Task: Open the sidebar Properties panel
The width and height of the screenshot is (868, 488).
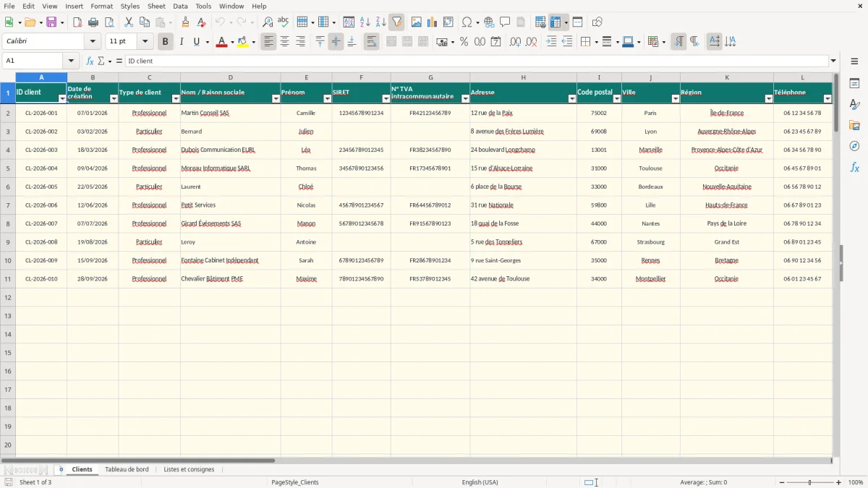Action: coord(854,84)
